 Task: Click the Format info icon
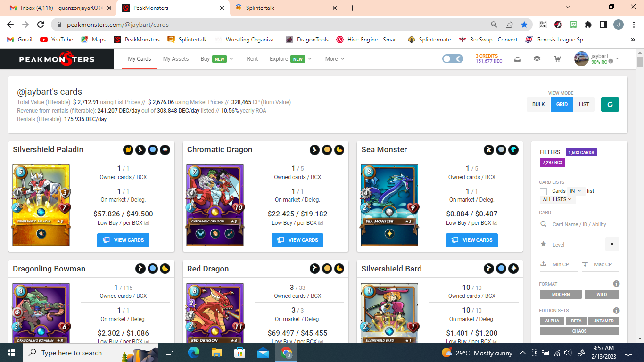tap(616, 284)
